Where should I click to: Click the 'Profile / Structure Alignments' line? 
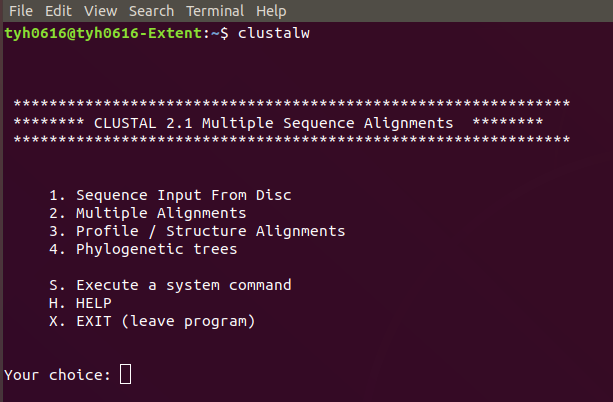coord(197,231)
